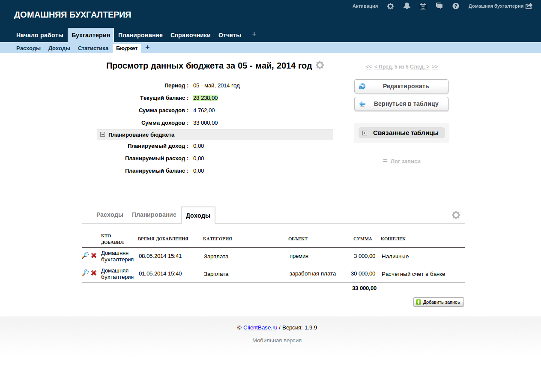Delete the заработная плата income record
The height and width of the screenshot is (392, 541).
(94, 273)
